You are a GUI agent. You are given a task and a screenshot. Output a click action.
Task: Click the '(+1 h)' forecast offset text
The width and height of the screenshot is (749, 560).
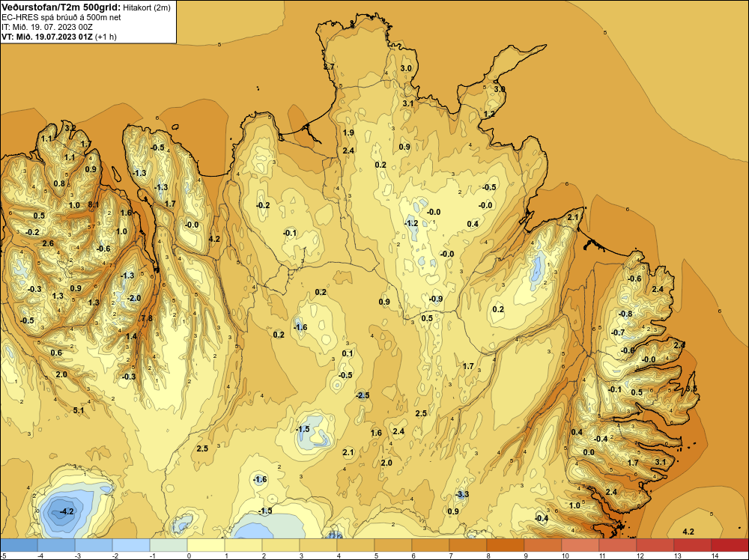[106, 37]
